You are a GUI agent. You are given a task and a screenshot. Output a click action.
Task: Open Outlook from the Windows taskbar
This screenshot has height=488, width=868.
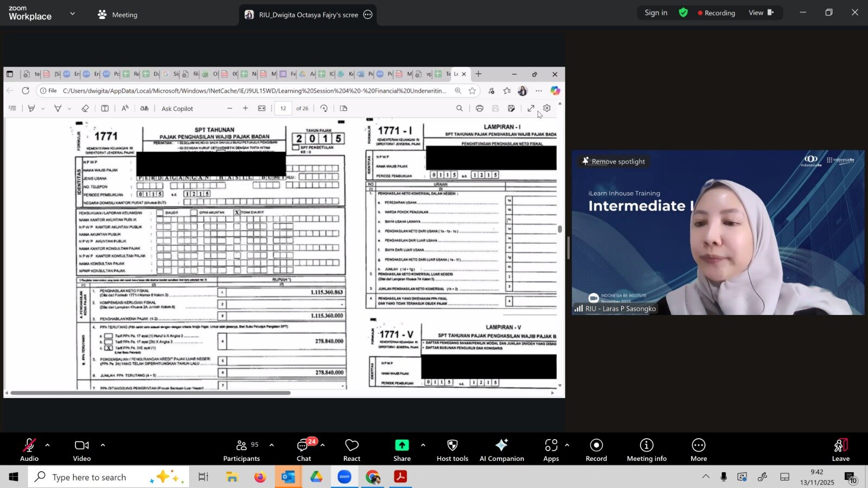288,477
